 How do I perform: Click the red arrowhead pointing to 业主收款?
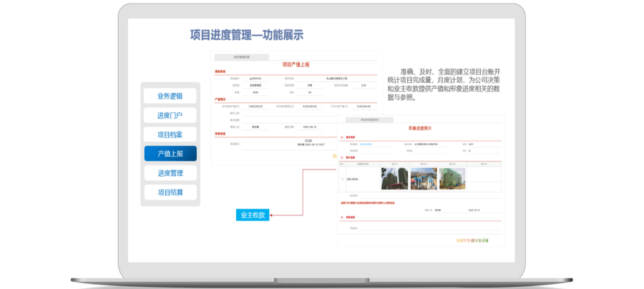pyautogui.click(x=272, y=215)
